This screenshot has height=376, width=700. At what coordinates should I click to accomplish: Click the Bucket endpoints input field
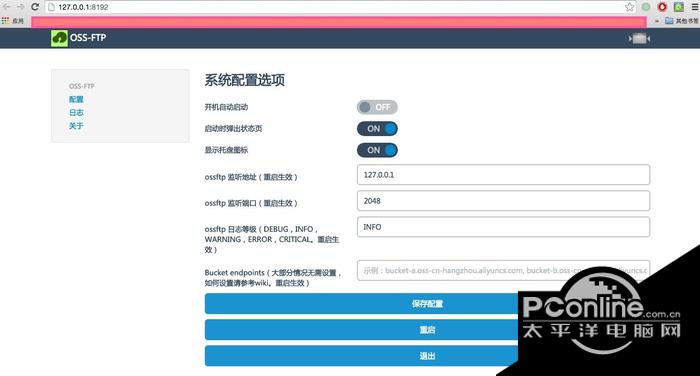503,270
